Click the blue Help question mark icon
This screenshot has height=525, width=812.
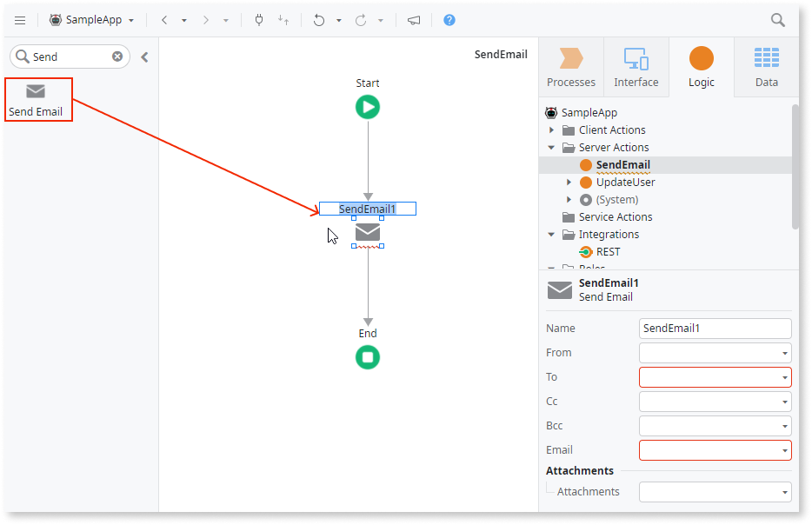tap(449, 19)
